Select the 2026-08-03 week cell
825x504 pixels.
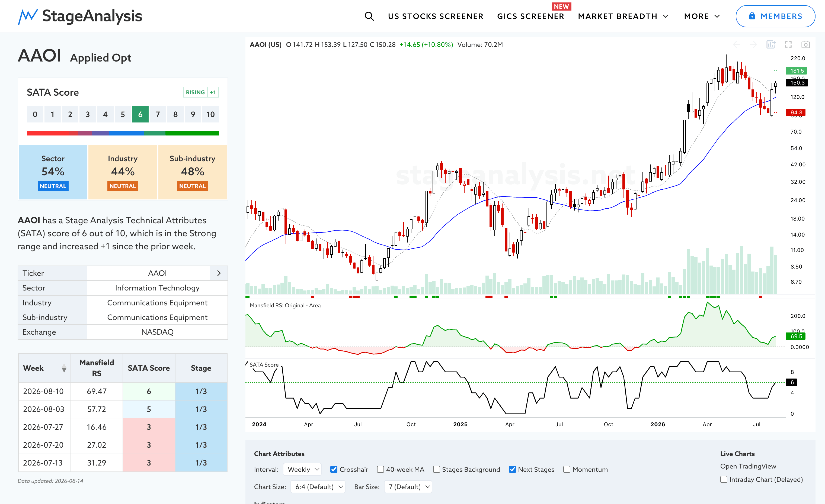point(44,409)
